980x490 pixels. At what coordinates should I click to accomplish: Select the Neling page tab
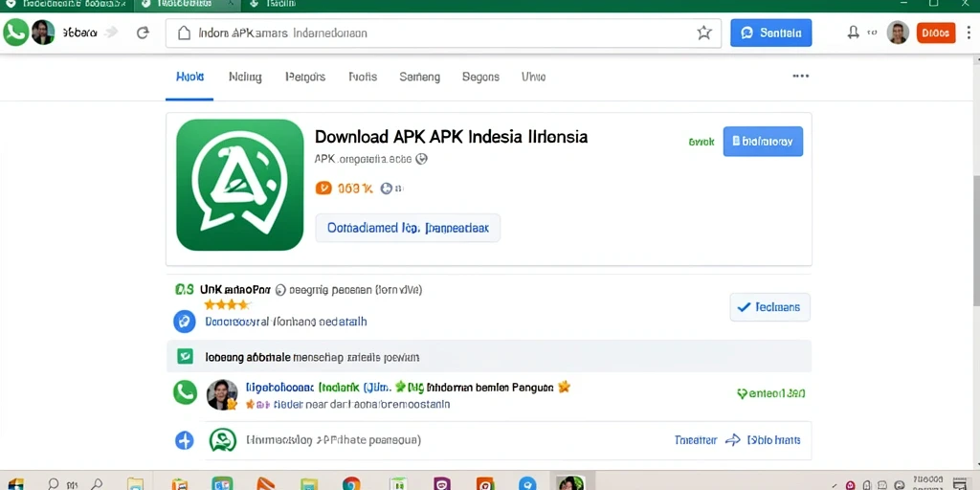[x=245, y=77]
